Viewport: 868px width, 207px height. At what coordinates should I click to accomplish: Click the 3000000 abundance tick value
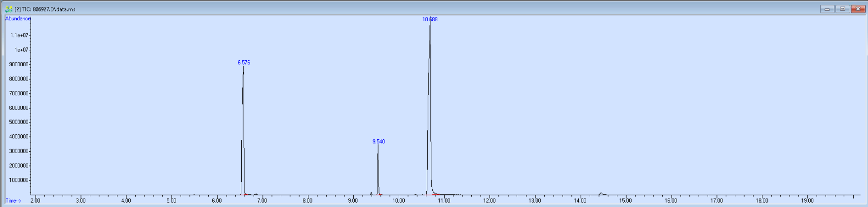[19, 152]
